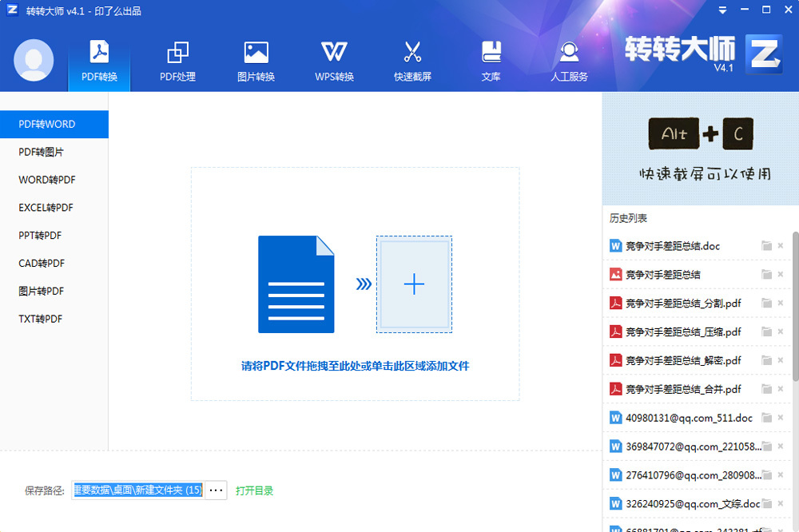Click the Word icon of 竞争对手差距总结.doc
Screen dimensions: 799x532
pos(615,246)
